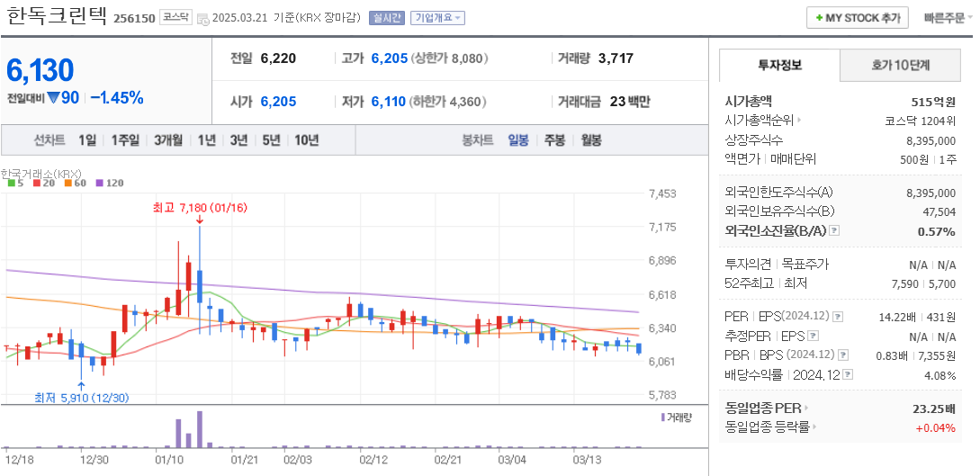
Task: Expand the 기업개요 dropdown
Action: 437,18
